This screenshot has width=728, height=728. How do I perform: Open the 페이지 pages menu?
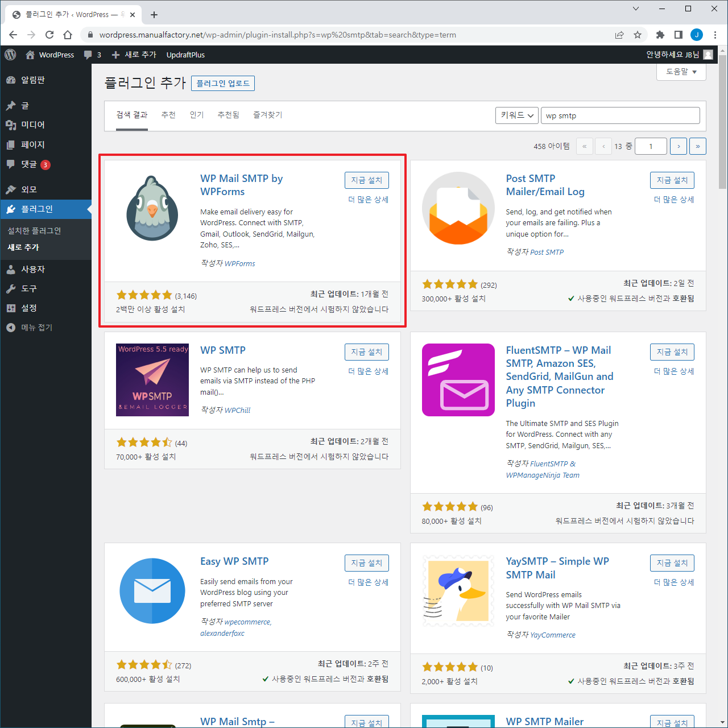click(x=45, y=144)
